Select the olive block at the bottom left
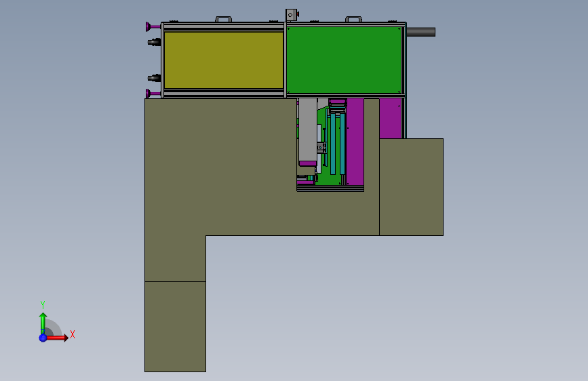 pos(175,327)
